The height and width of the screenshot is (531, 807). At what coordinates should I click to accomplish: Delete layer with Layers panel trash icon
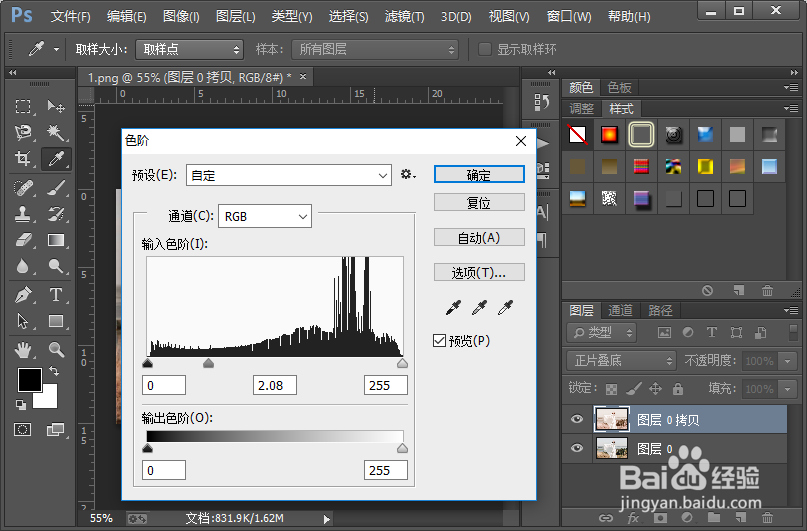click(x=767, y=518)
